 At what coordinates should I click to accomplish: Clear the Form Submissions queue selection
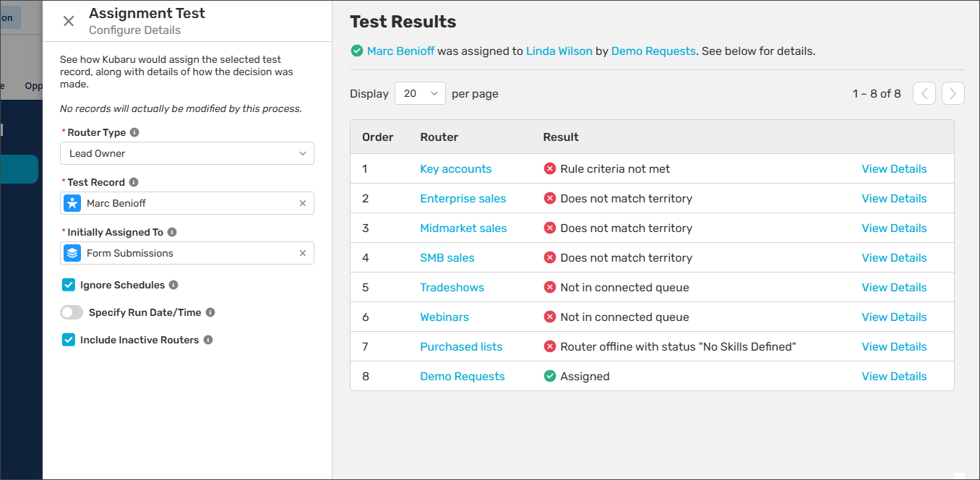coord(303,254)
